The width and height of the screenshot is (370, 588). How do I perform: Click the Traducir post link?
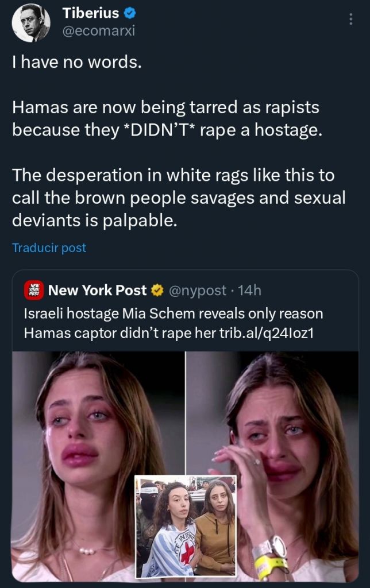pyautogui.click(x=49, y=247)
